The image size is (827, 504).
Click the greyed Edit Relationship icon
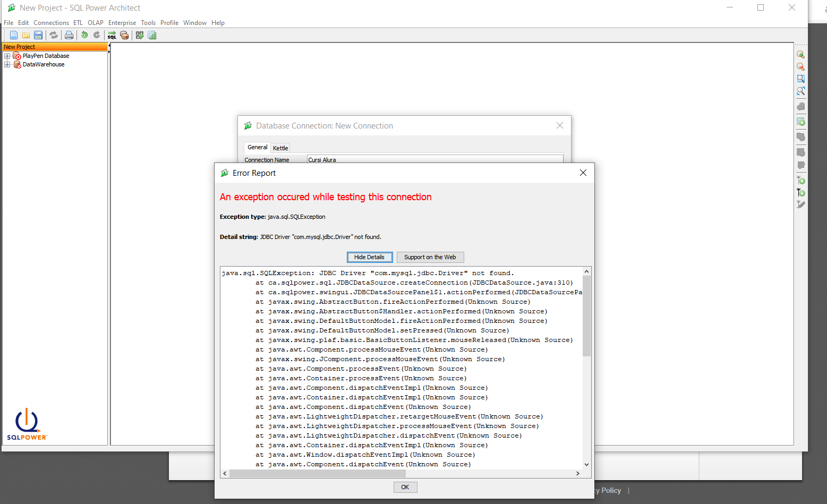coord(801,204)
